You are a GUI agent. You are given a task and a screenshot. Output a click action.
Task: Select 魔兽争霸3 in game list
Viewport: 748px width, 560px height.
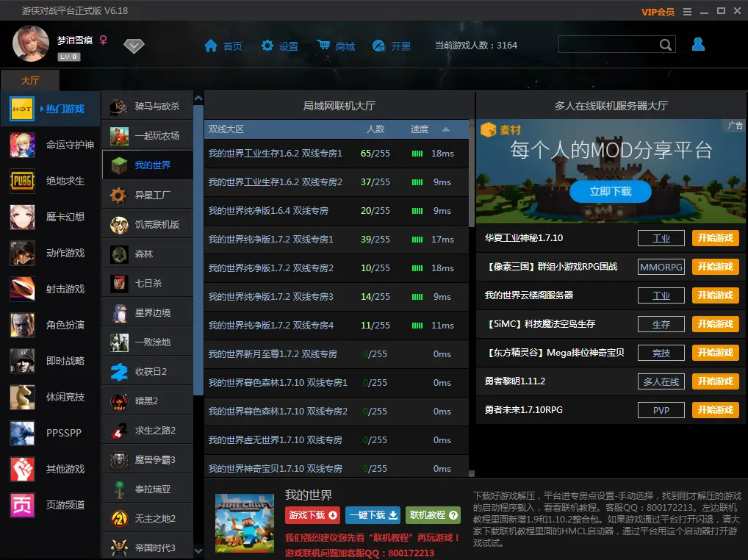(148, 460)
